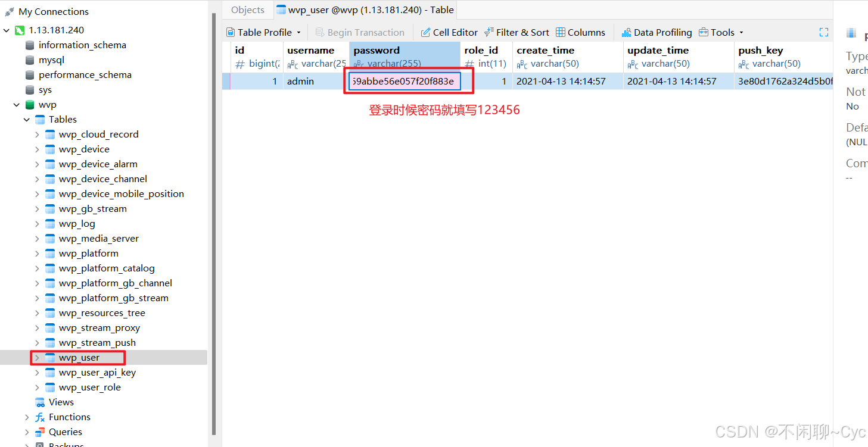Switch to the Objects tab

(x=247, y=10)
